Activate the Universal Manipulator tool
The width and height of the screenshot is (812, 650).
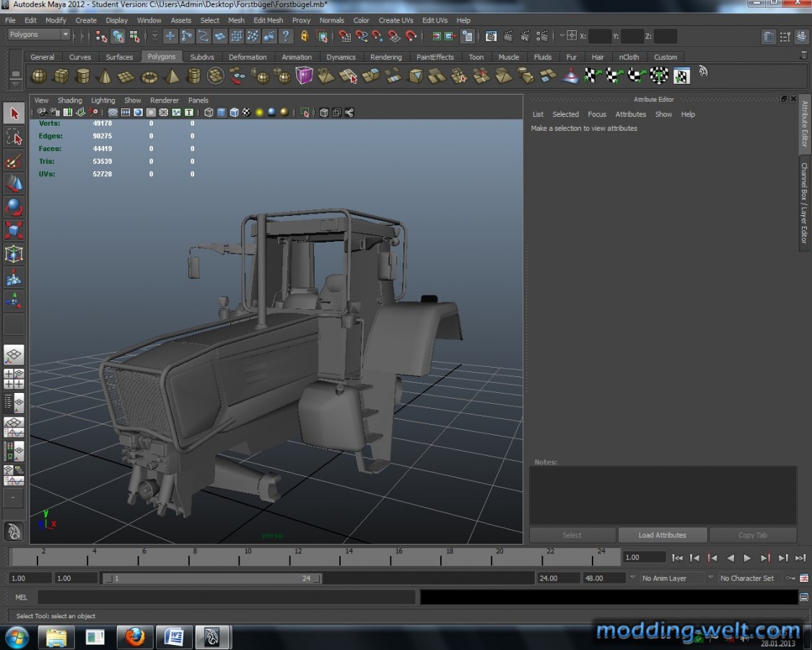coord(14,254)
